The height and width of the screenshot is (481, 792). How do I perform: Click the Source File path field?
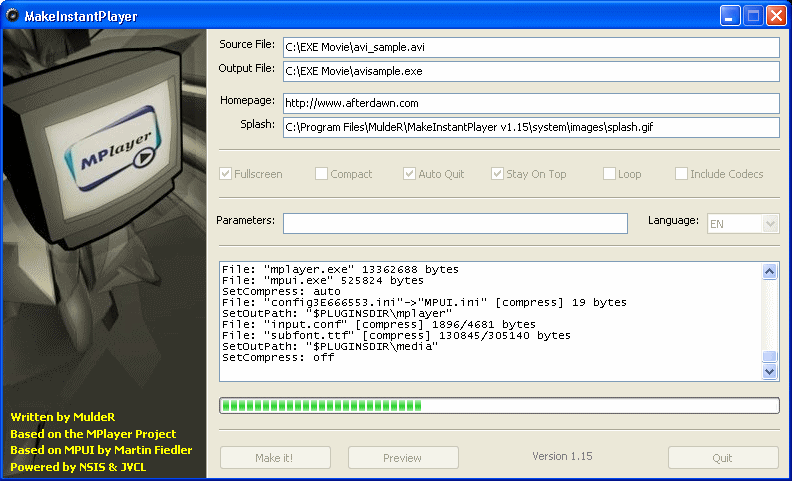[531, 47]
